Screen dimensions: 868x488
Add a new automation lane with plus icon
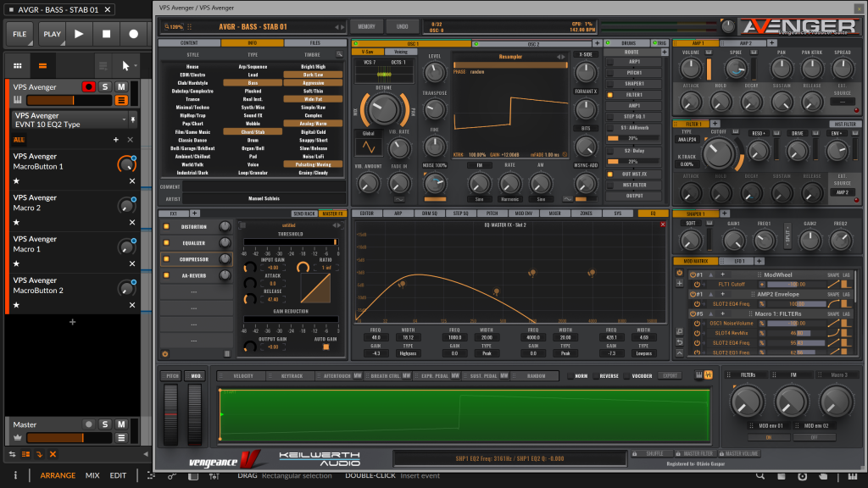[x=115, y=140]
